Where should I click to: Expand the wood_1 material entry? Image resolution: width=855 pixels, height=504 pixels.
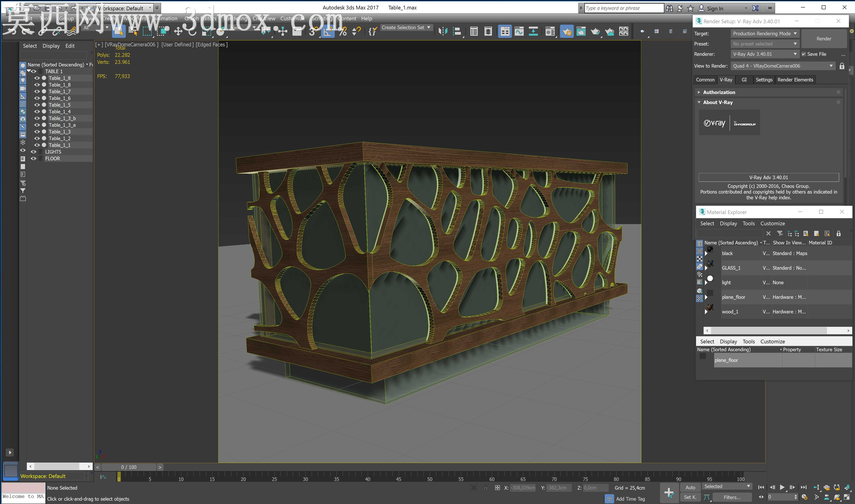706,312
